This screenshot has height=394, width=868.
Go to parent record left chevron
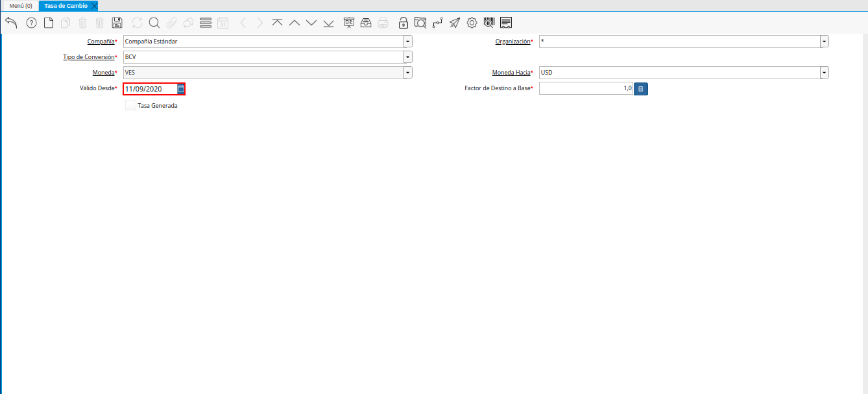(x=243, y=23)
